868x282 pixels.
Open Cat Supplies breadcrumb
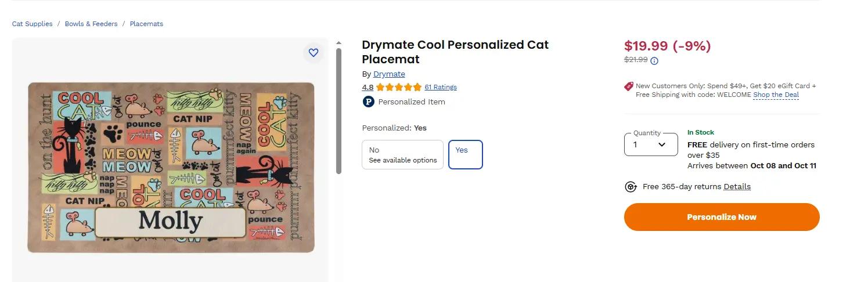[32, 24]
